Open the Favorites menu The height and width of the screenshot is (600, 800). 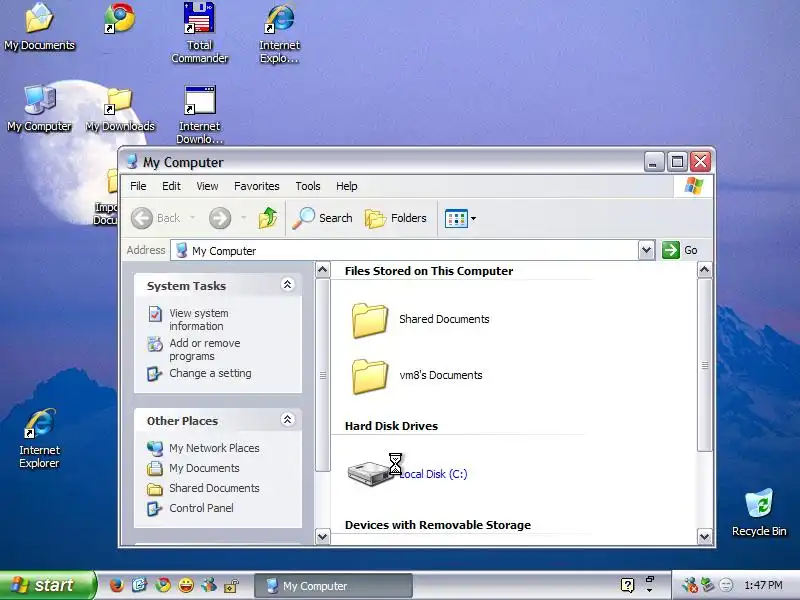point(257,186)
